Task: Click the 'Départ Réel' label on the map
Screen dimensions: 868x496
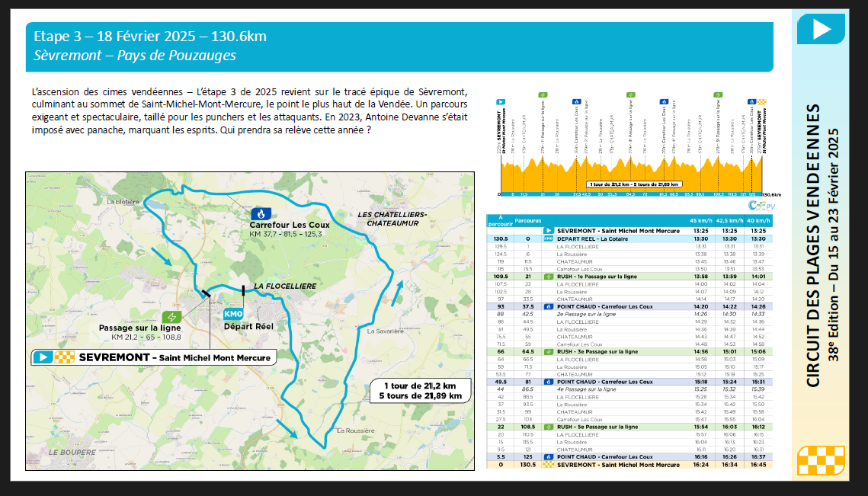Action: (248, 327)
